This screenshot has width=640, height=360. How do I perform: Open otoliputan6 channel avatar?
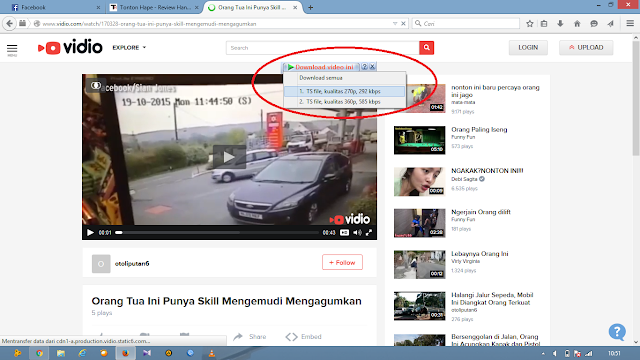click(x=101, y=264)
